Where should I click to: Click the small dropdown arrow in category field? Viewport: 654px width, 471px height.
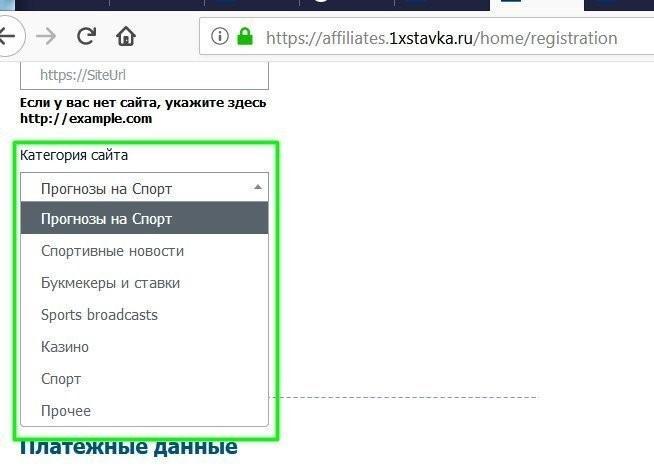pyautogui.click(x=258, y=187)
